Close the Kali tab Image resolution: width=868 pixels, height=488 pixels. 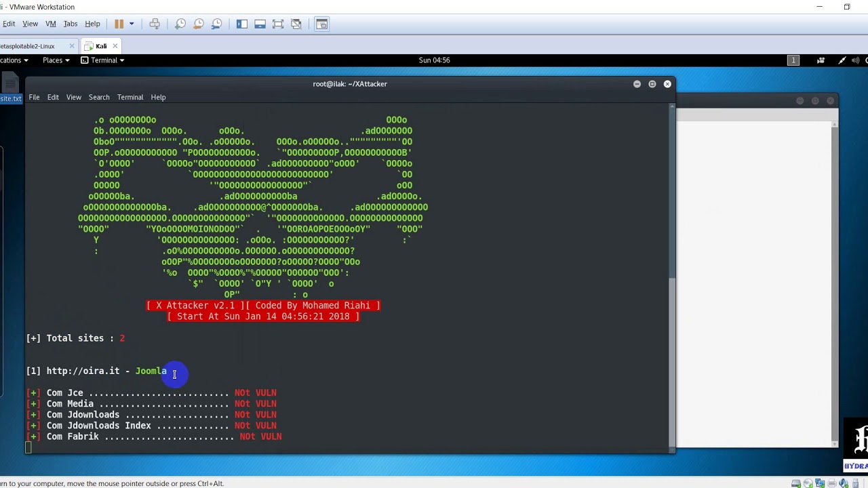[115, 46]
